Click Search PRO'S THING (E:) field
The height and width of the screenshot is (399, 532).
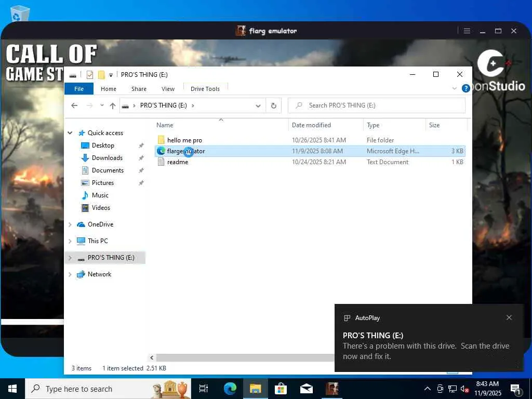(377, 105)
